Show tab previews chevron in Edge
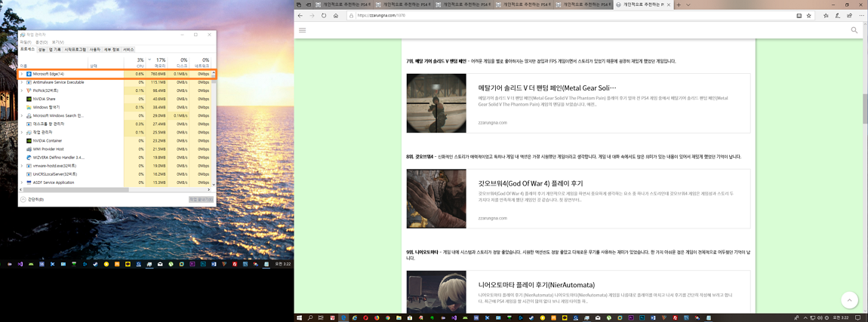Screen dimensions: 868x322 click(688, 5)
